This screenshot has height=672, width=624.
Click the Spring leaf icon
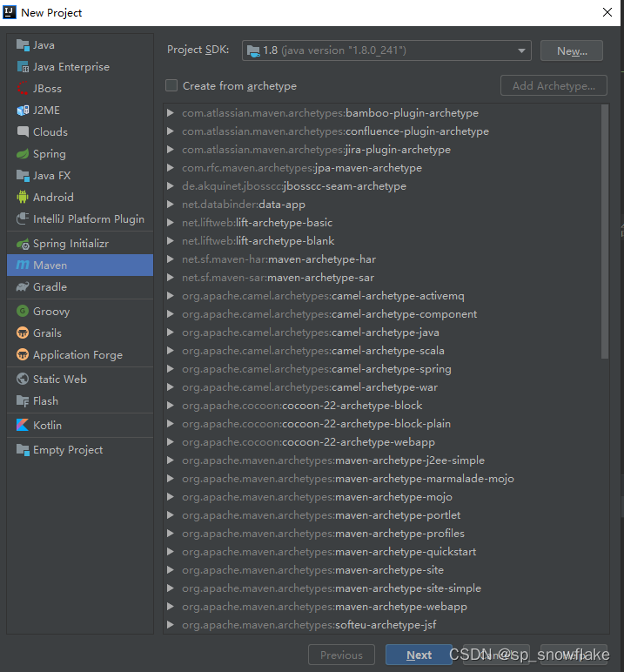[x=23, y=154]
